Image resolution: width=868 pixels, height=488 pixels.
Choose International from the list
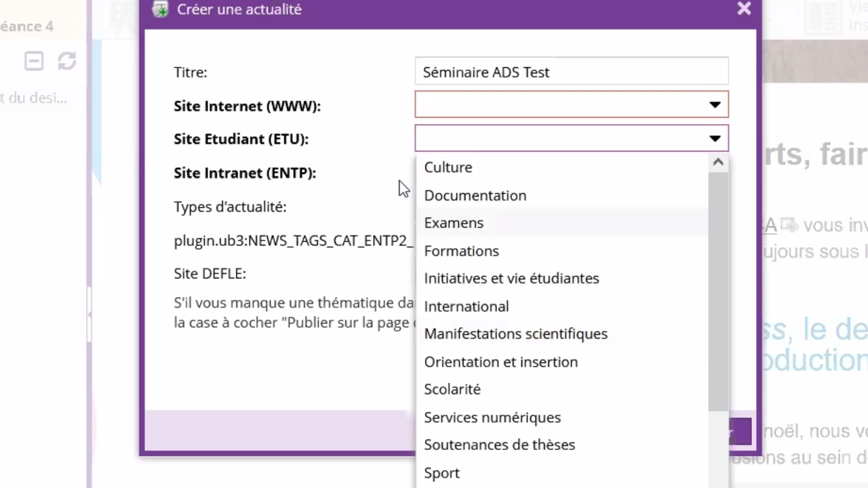point(466,306)
